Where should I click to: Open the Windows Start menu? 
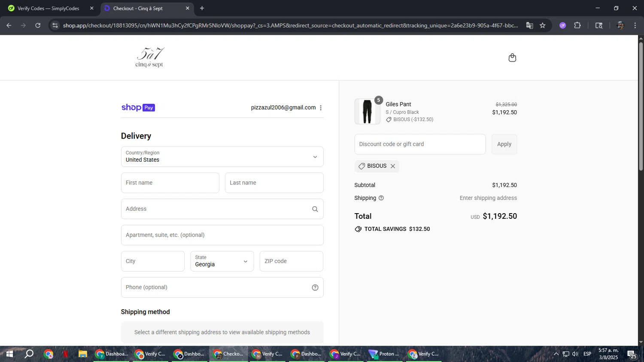pyautogui.click(x=9, y=354)
